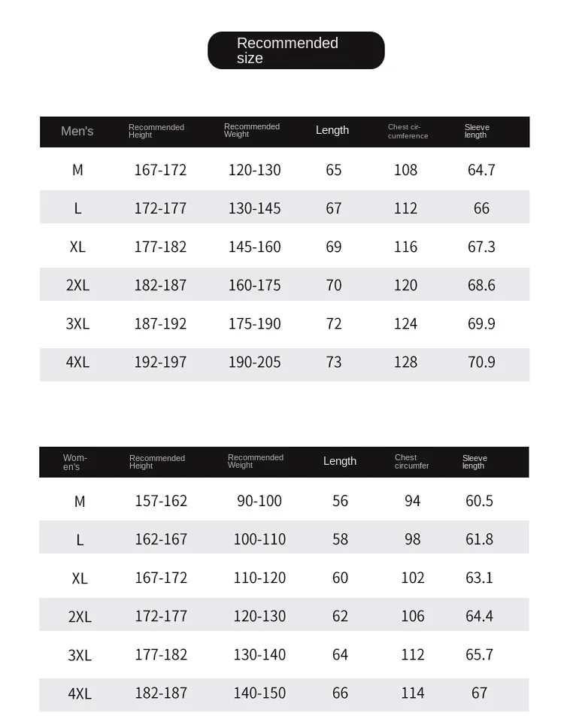Click the men's weight range 145-160

[x=255, y=247]
